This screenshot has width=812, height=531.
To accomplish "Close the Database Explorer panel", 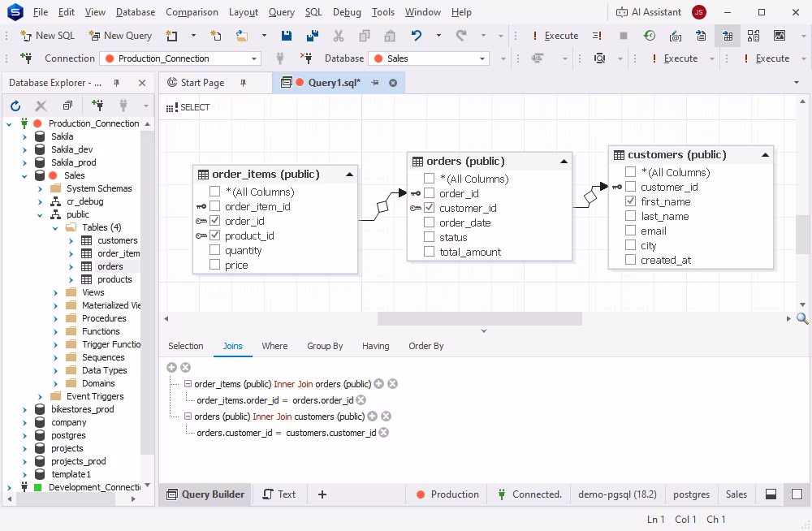I will point(142,83).
